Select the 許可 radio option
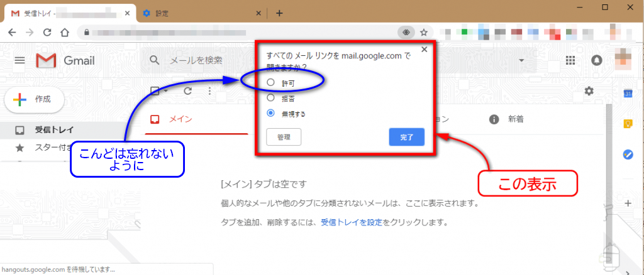Viewport: 644px width, 275px height. click(271, 82)
